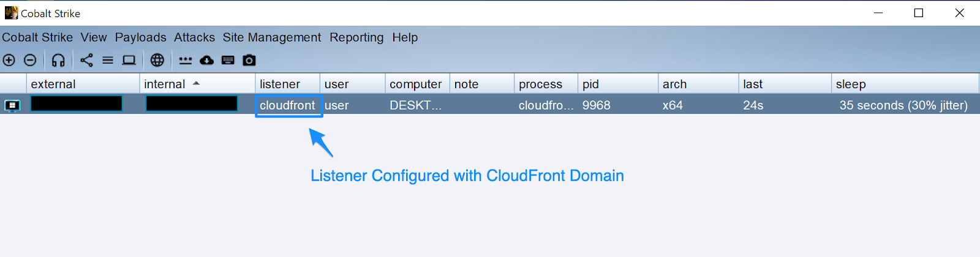The width and height of the screenshot is (980, 257).
Task: Show keystrokes with the keyboard icon
Action: pyautogui.click(x=228, y=60)
